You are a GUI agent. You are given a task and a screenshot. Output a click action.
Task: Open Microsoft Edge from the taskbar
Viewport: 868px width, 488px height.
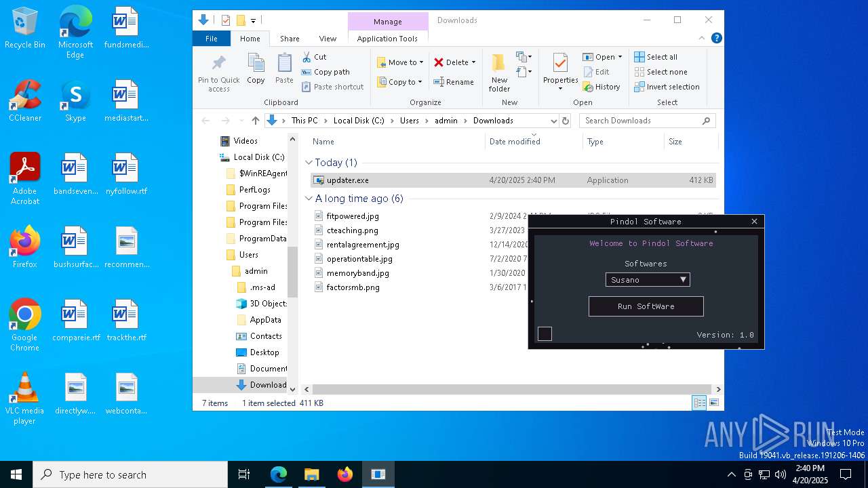click(x=279, y=474)
